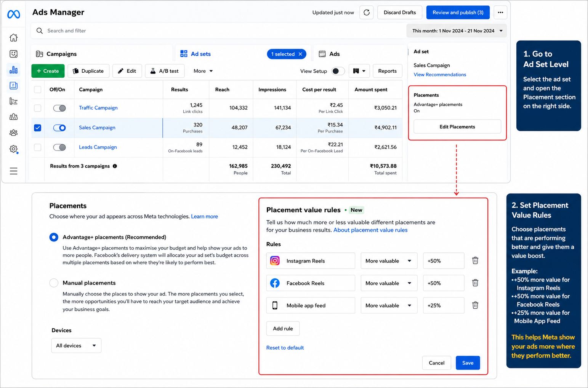Screen dimensions: 588x388
Task: Open the date range dropdown
Action: click(457, 31)
